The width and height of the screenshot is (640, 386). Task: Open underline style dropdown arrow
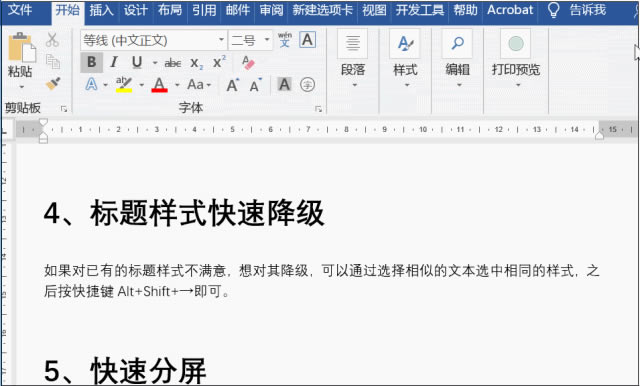coord(155,63)
